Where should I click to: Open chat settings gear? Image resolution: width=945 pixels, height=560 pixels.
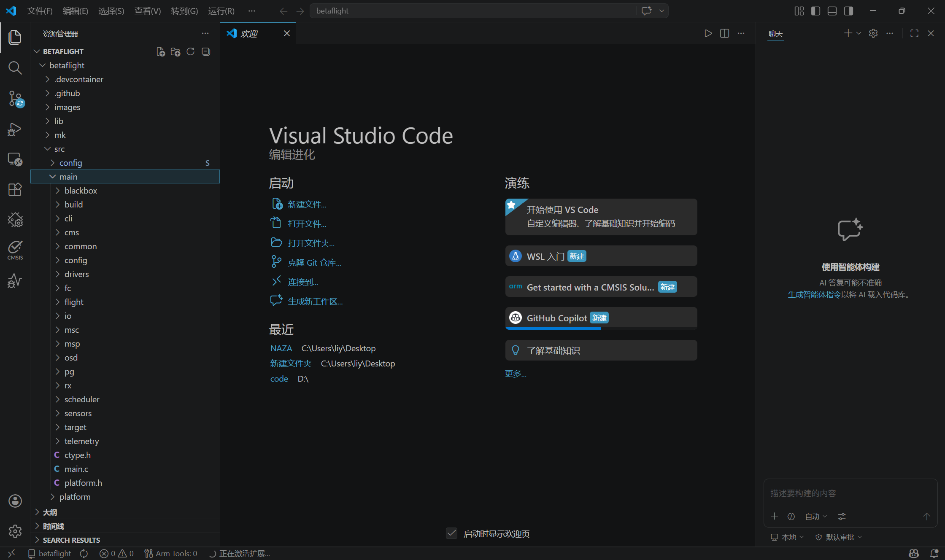873,33
